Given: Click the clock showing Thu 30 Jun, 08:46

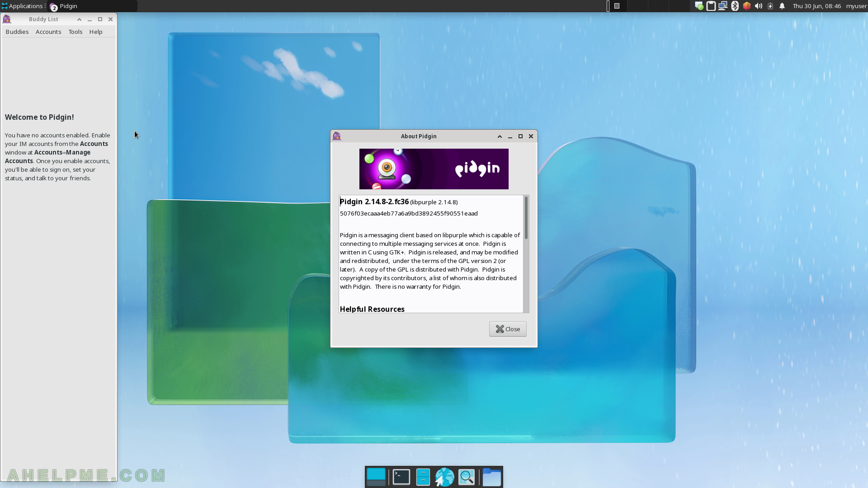Looking at the screenshot, I should point(816,6).
